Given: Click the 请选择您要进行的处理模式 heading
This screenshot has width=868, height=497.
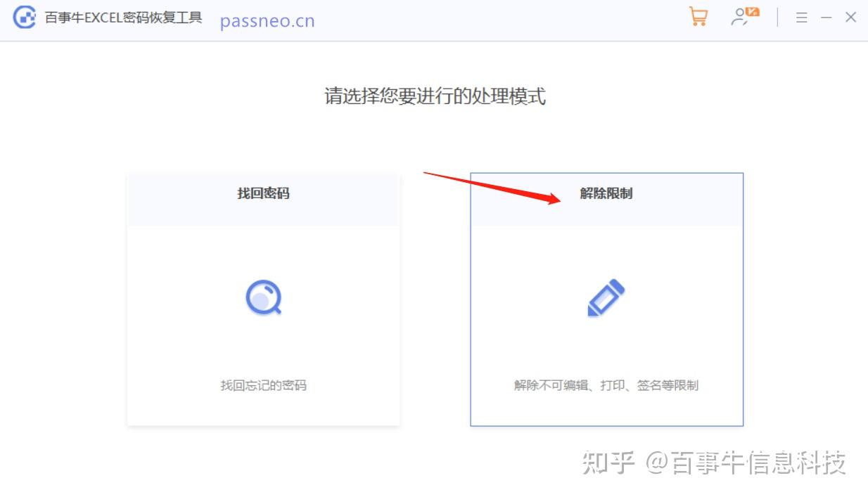Looking at the screenshot, I should (x=435, y=96).
